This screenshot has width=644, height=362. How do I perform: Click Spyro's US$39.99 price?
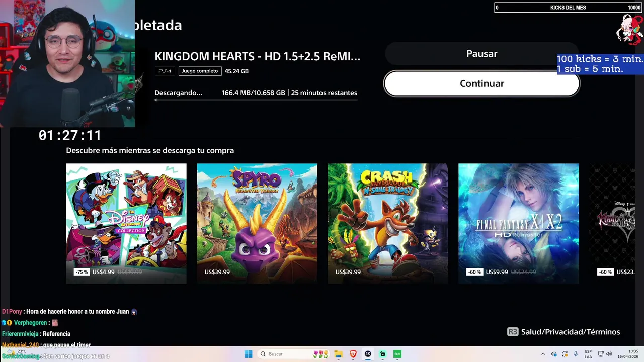click(x=217, y=272)
